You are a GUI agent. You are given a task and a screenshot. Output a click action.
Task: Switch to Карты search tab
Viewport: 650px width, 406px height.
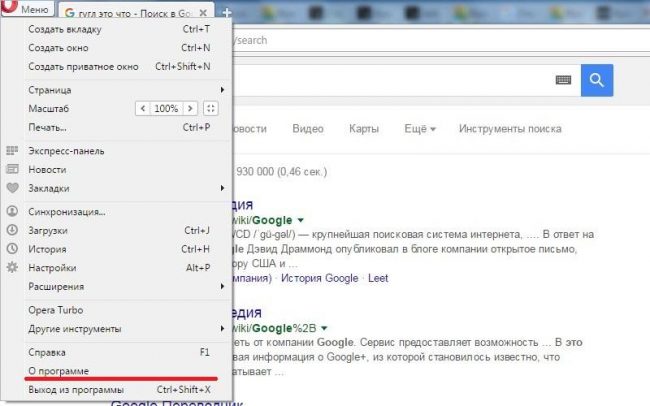pyautogui.click(x=364, y=129)
